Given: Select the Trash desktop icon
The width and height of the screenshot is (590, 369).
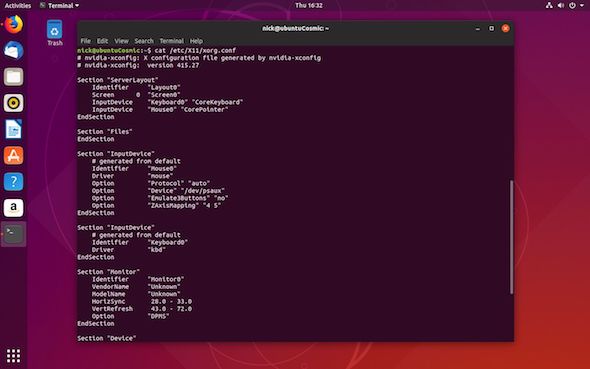Looking at the screenshot, I should click(x=55, y=33).
